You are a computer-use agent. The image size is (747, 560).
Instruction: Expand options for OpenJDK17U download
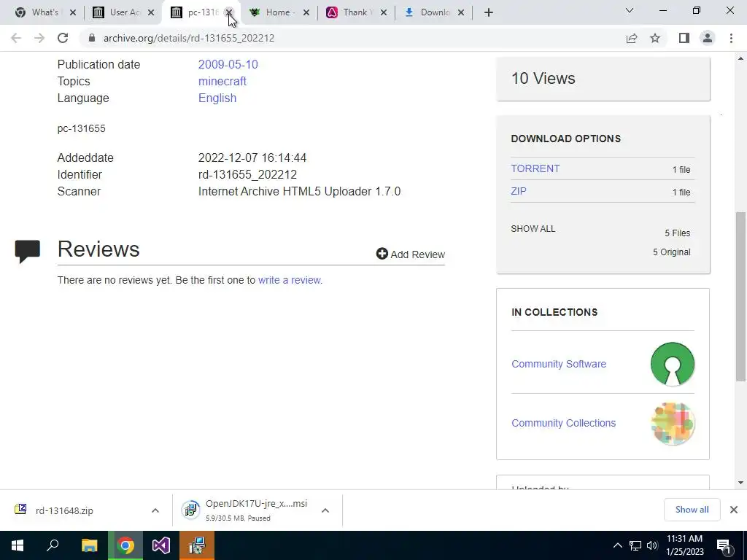point(325,510)
